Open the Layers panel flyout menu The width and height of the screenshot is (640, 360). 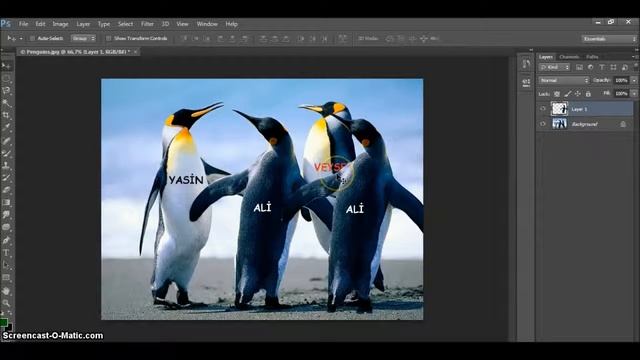point(635,57)
